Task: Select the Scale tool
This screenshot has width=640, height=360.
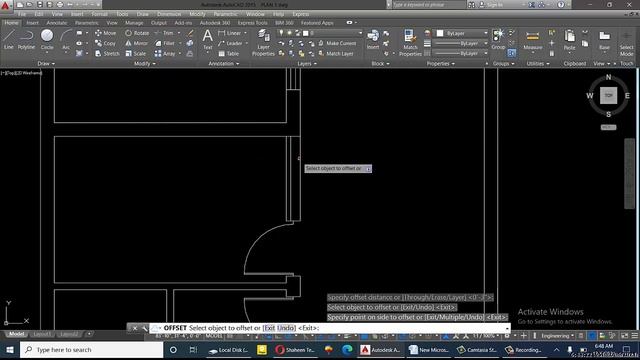Action: [136, 53]
